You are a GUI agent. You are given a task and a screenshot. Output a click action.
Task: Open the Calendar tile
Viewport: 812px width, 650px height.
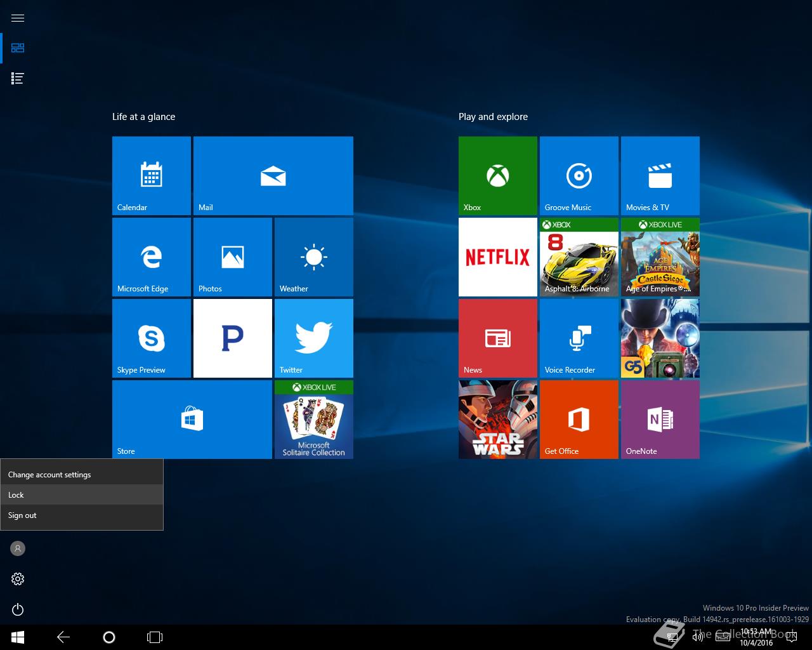(x=152, y=176)
